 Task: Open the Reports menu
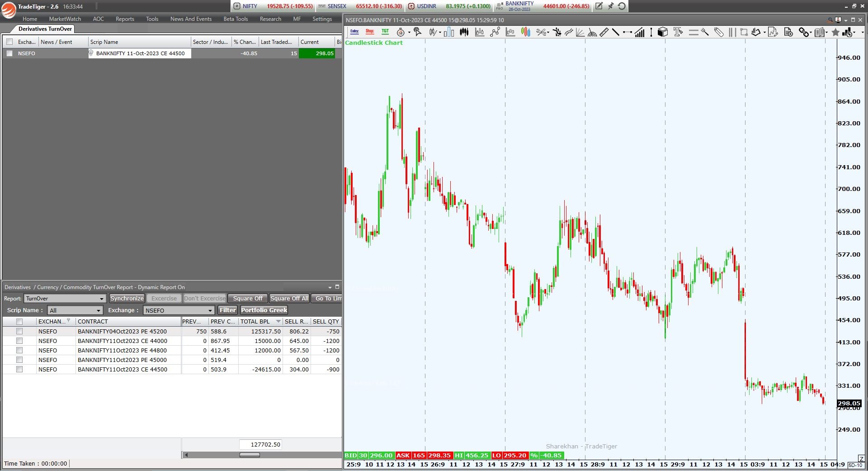tap(125, 19)
